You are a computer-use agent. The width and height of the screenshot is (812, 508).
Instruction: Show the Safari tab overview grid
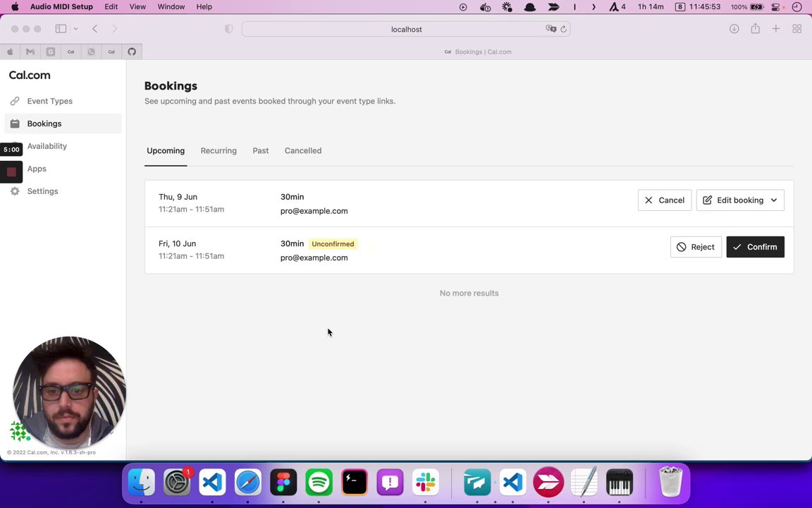pyautogui.click(x=797, y=29)
